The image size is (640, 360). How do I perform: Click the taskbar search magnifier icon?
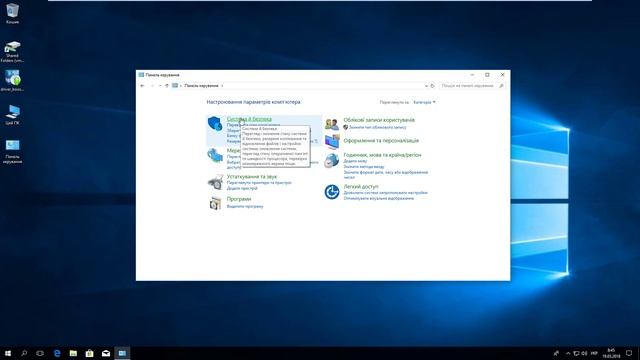coord(24,353)
